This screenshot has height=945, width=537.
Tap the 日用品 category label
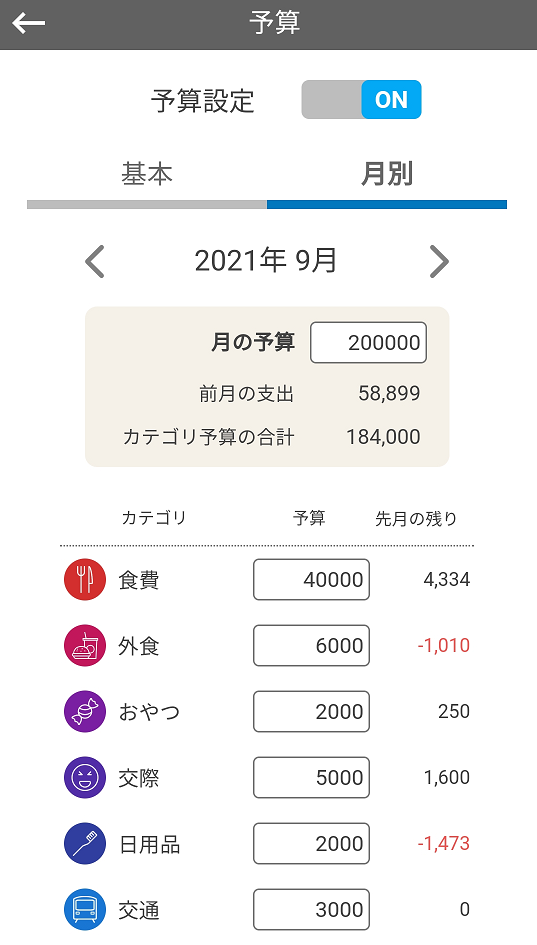pos(149,844)
